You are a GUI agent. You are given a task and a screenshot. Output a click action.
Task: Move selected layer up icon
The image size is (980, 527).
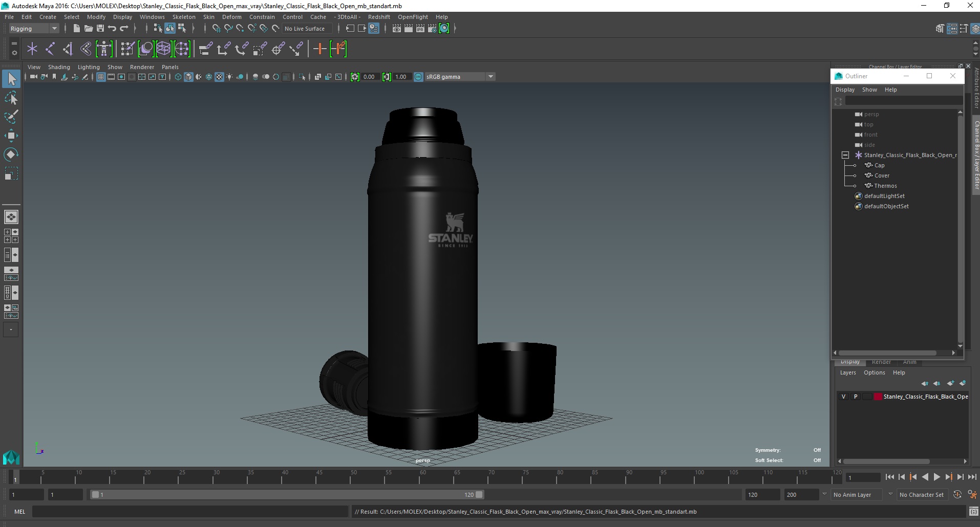925,383
